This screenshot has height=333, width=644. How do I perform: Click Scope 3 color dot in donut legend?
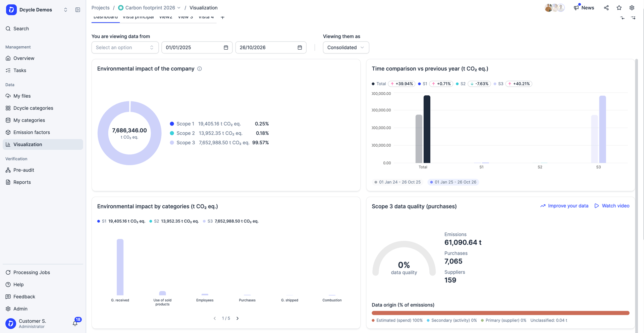[x=172, y=143]
